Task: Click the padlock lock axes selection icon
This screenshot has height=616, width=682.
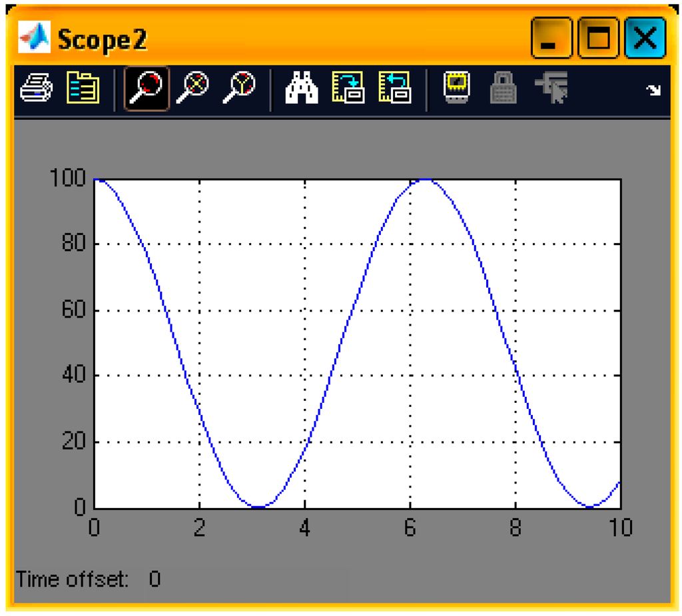Action: (504, 88)
